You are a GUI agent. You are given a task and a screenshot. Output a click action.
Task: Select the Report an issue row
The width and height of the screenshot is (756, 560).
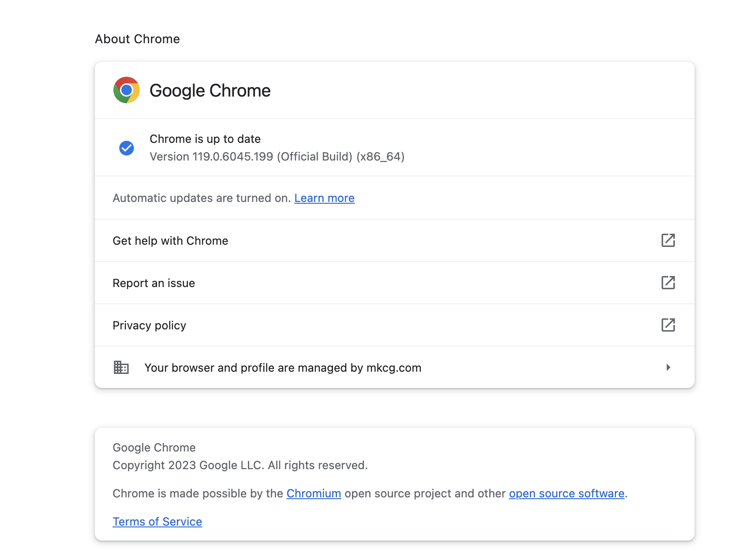click(x=395, y=283)
